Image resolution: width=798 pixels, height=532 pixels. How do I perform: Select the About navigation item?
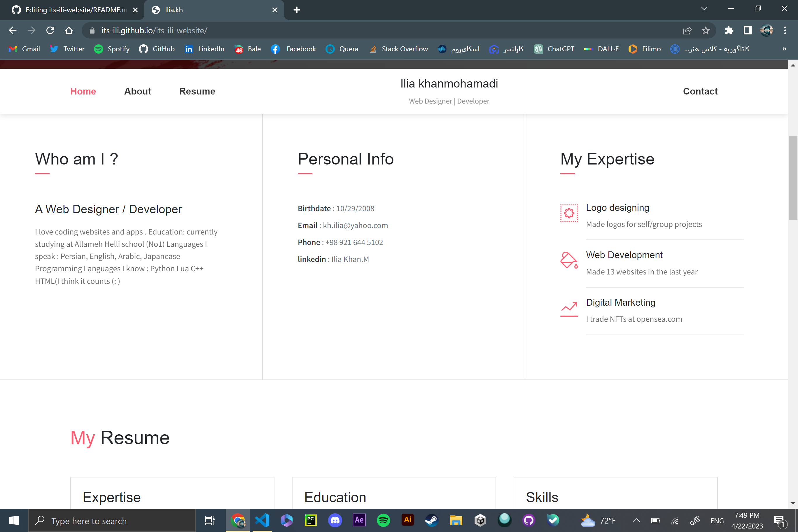coord(137,91)
